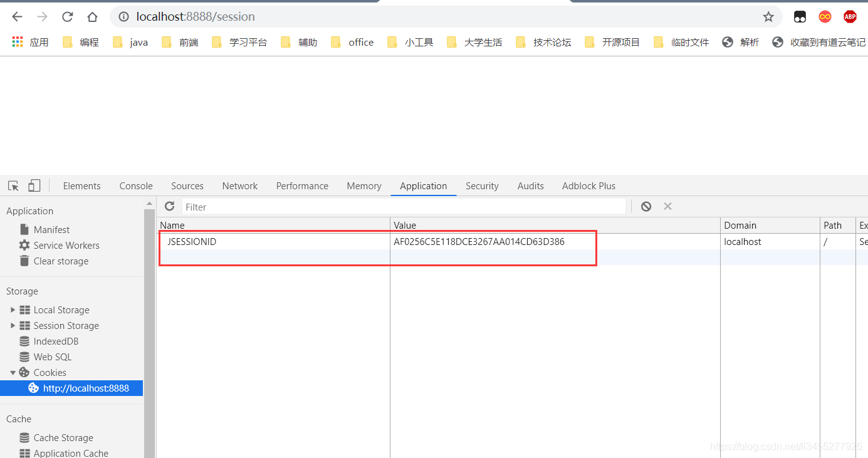Image resolution: width=868 pixels, height=458 pixels.
Task: Select the Application tab
Action: tap(424, 186)
